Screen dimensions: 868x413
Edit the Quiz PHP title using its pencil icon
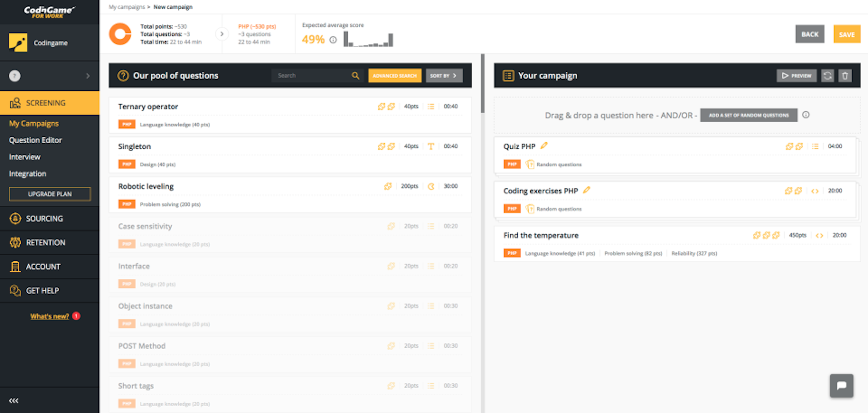(544, 146)
